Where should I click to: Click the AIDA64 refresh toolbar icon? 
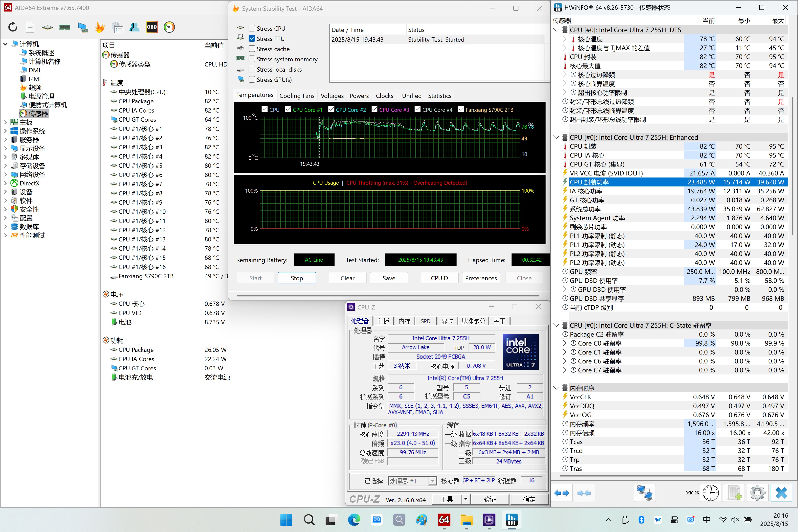point(13,27)
